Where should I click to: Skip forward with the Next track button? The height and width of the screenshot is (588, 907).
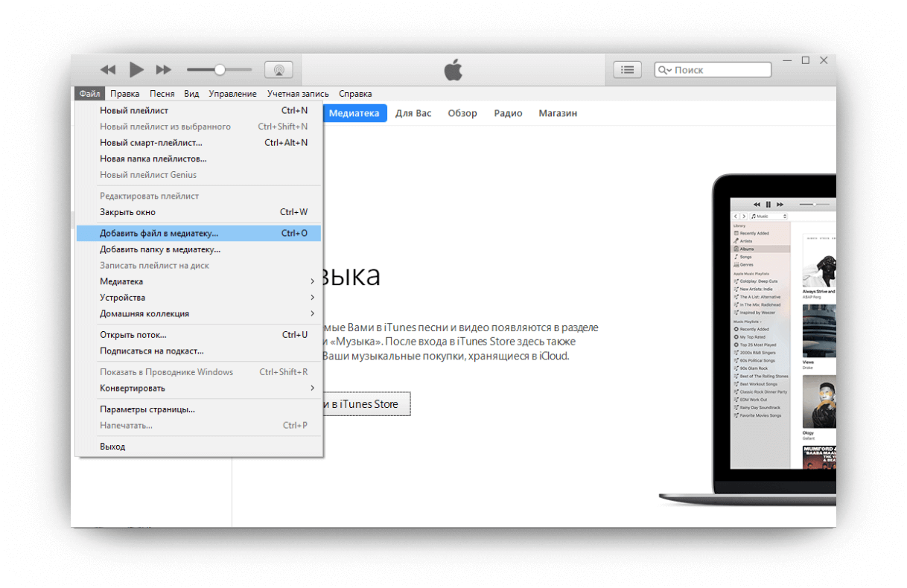[x=163, y=70]
